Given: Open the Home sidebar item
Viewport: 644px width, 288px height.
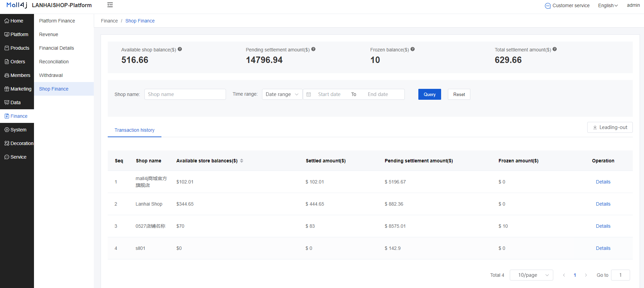Looking at the screenshot, I should pos(17,21).
